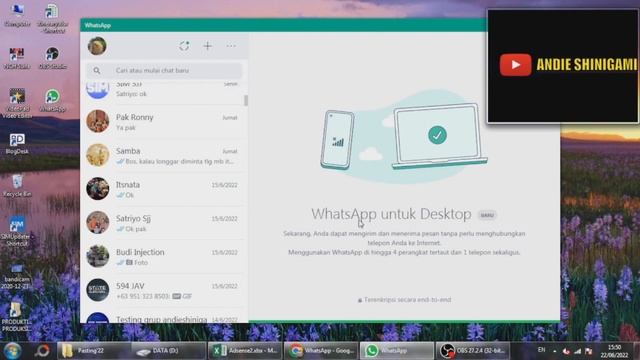Click the 594 JAV group avatar

point(98,290)
